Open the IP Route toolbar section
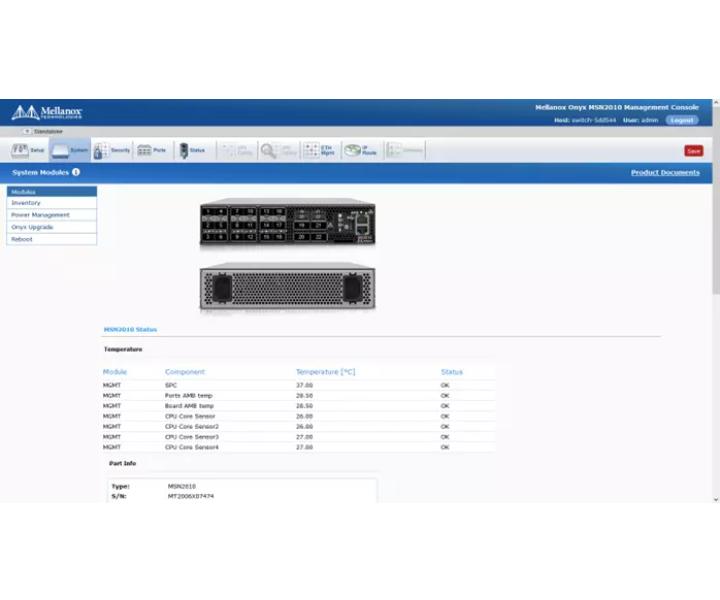 click(361, 150)
